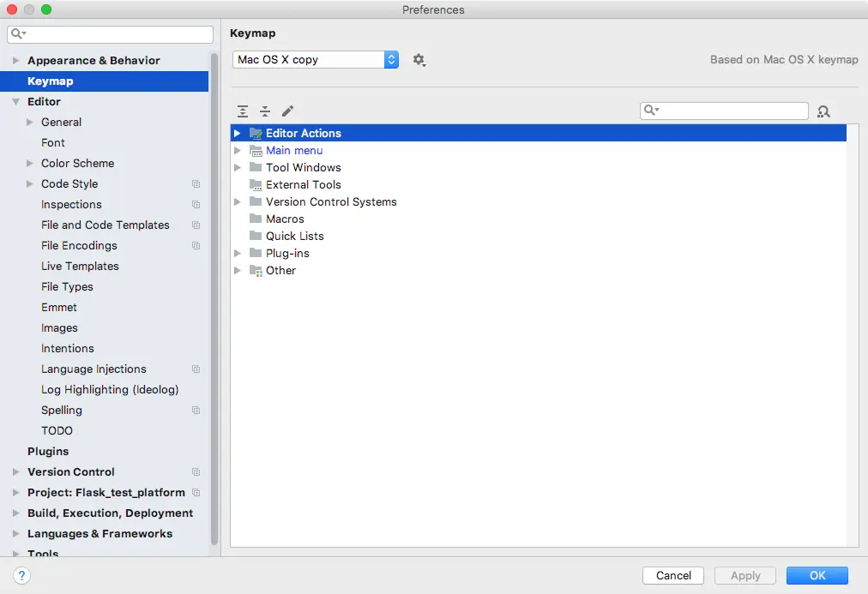Click the Collapse All toolbar icon
This screenshot has height=594, width=868.
coord(265,111)
